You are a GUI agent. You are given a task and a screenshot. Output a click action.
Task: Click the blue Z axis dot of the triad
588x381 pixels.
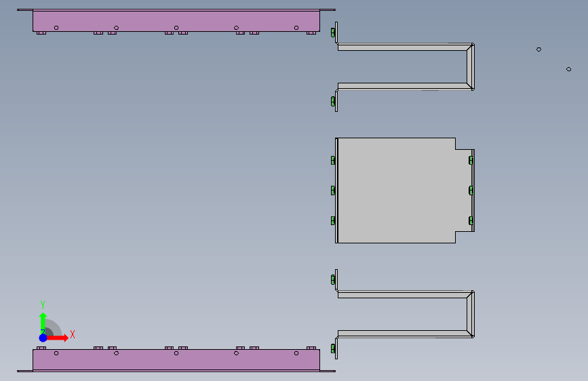[43, 338]
